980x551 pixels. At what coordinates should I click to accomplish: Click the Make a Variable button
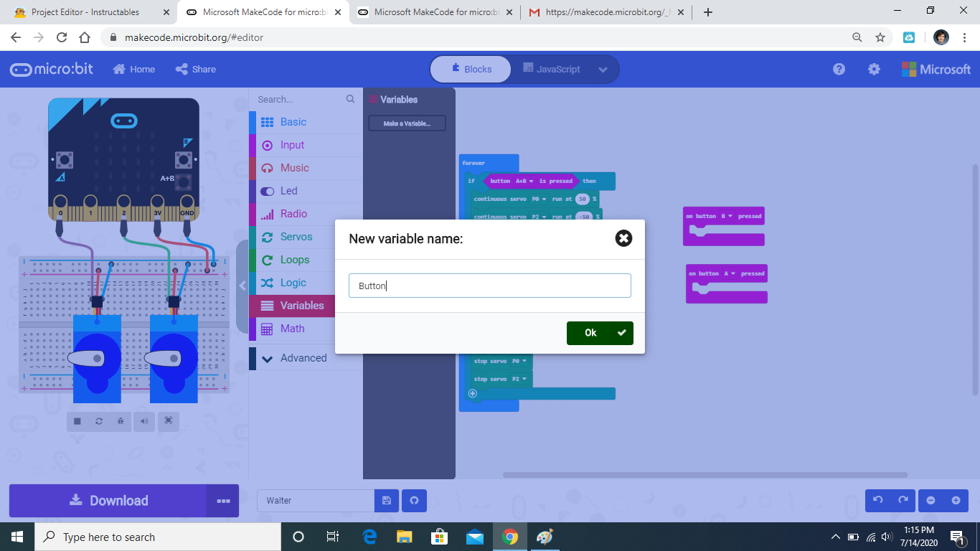click(x=407, y=123)
